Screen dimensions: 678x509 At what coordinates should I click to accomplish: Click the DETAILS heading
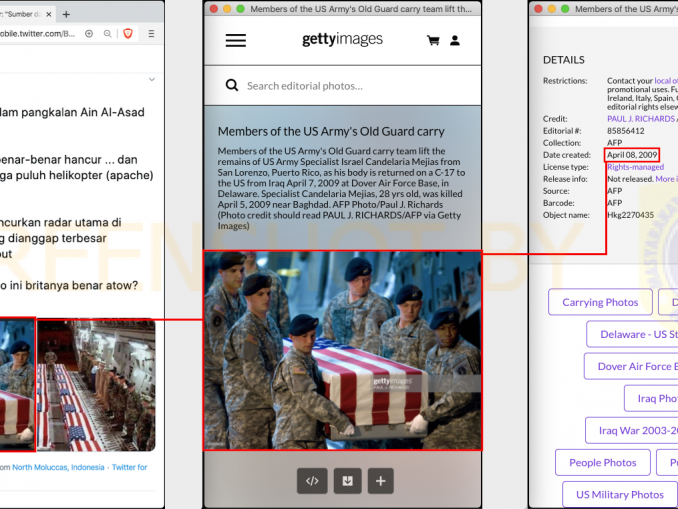click(x=563, y=60)
